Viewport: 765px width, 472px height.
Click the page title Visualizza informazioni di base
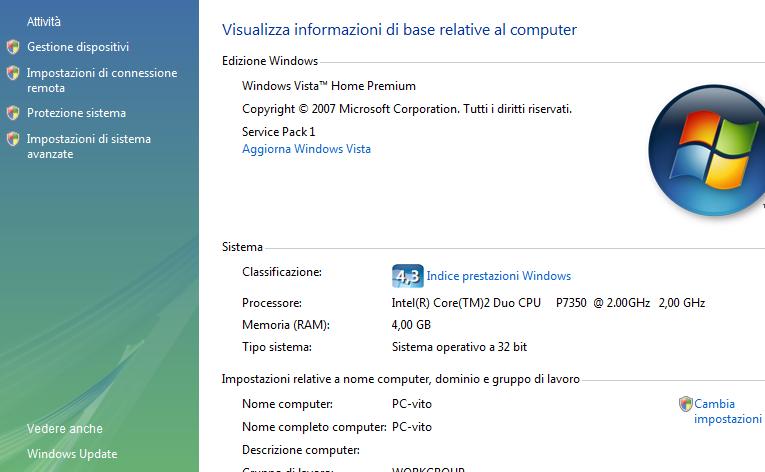(x=399, y=30)
